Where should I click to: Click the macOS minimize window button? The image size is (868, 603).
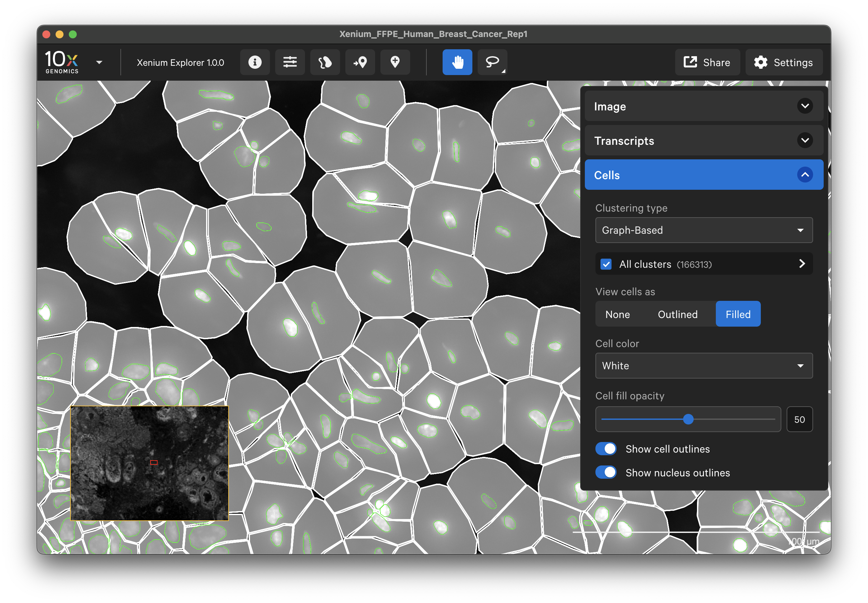[x=60, y=34]
